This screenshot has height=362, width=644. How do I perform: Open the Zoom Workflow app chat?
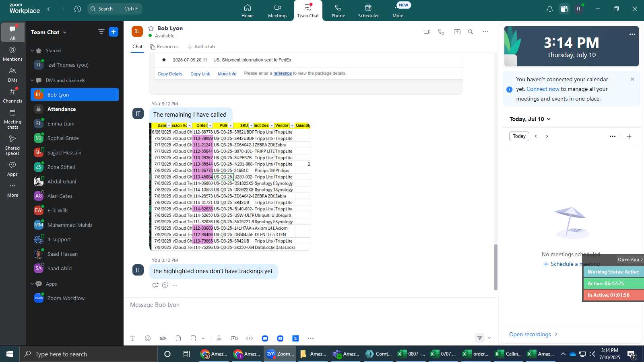point(74,298)
